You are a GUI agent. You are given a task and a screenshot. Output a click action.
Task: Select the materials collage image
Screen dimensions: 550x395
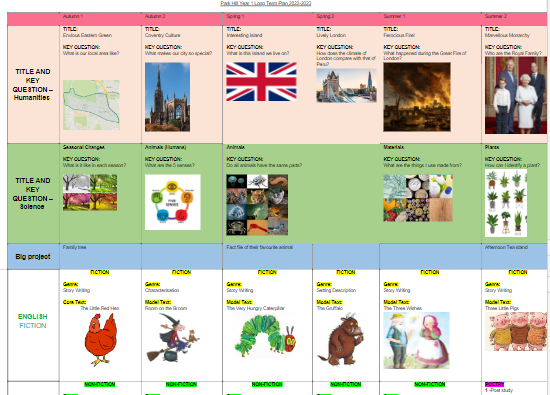coord(418,198)
